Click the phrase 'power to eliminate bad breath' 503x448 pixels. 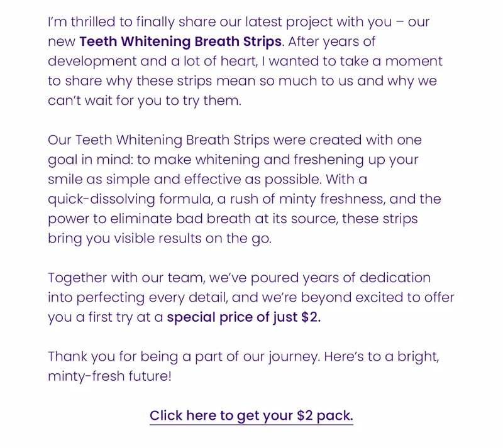tap(149, 219)
